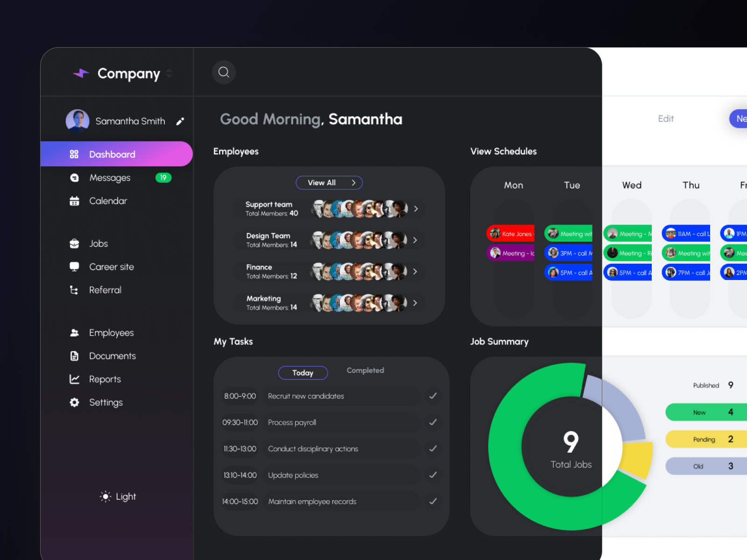The width and height of the screenshot is (747, 560).
Task: Open Reports using the chart icon
Action: [x=74, y=379]
